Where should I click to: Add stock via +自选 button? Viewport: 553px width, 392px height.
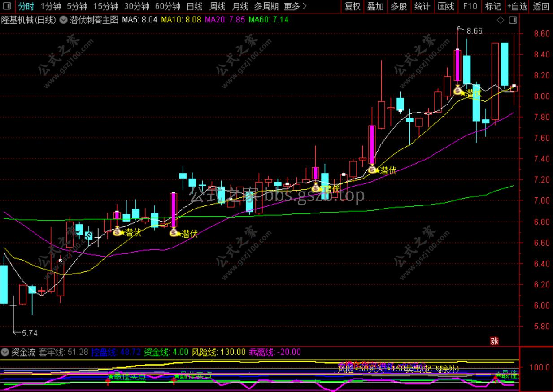click(518, 6)
